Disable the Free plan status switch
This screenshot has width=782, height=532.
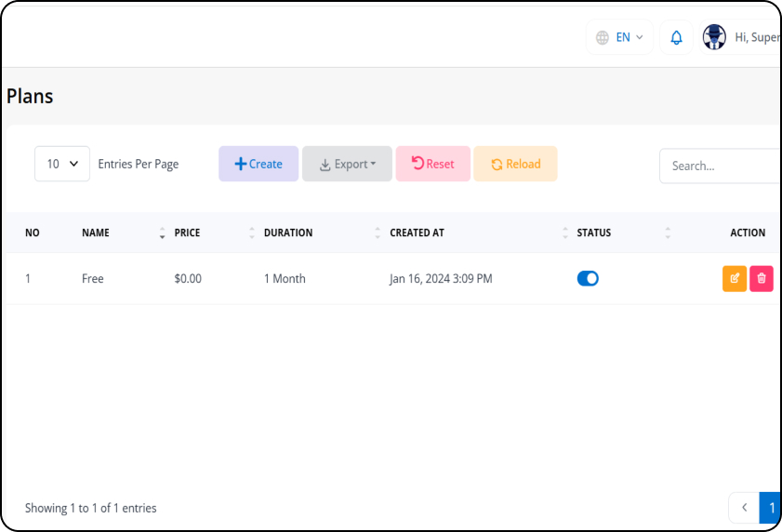588,278
